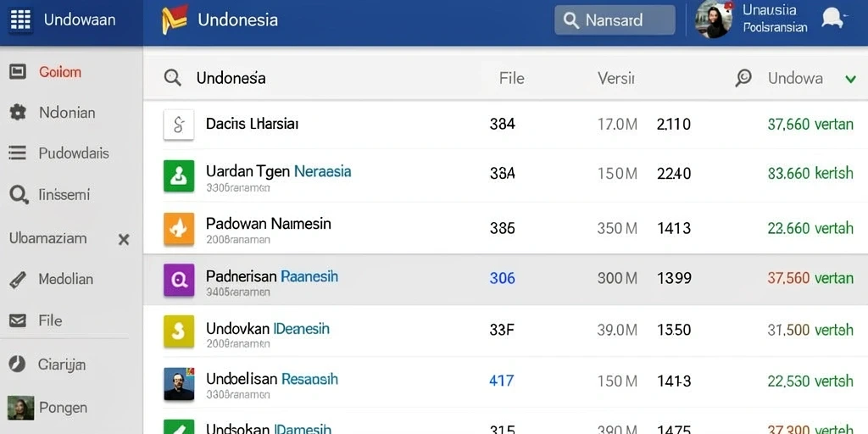Click the 1399 value in Padnerisan row

[x=674, y=278]
